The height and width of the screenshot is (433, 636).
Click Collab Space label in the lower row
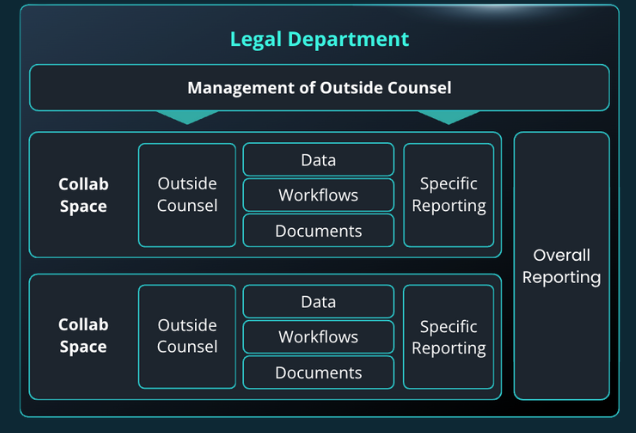point(84,336)
